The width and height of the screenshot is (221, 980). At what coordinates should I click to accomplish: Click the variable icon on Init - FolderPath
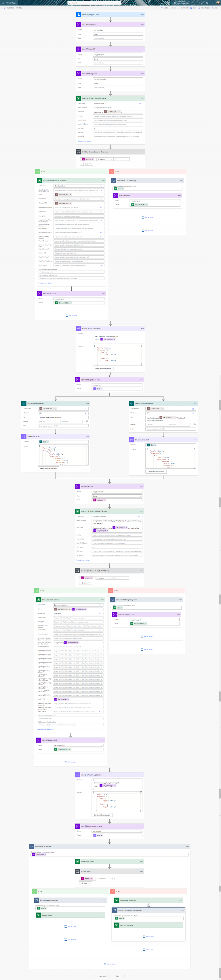point(79,486)
